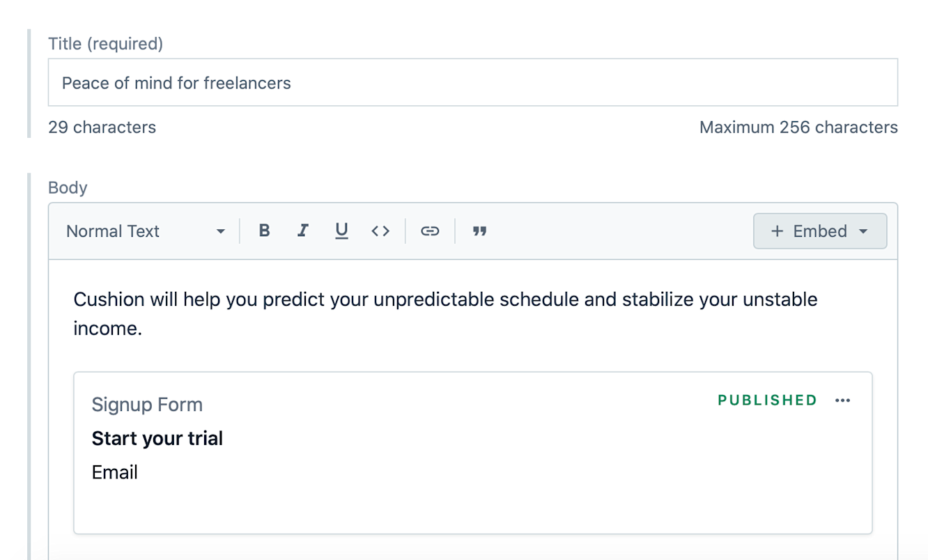Open the Signup Form three-dot options menu
Screen dimensions: 928x560
843,400
